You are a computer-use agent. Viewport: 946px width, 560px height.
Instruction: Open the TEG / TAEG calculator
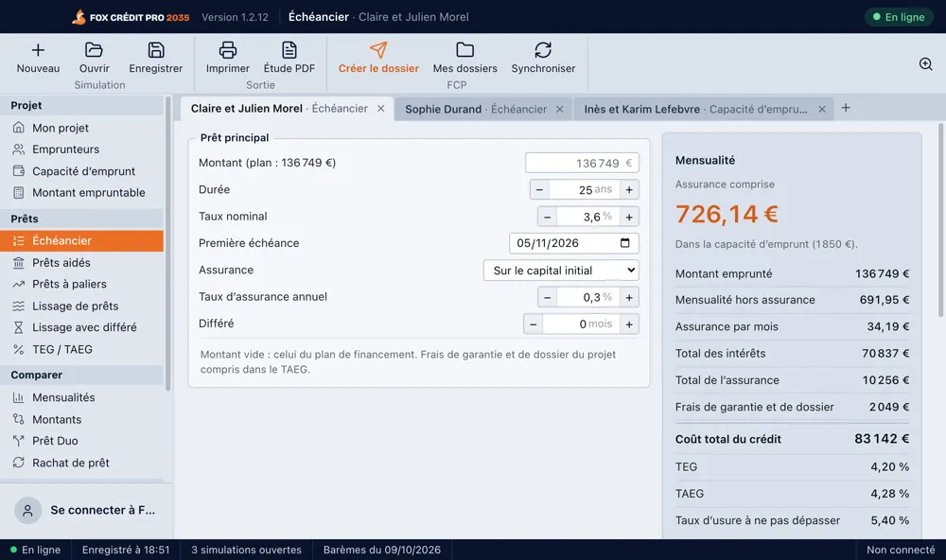(81, 349)
